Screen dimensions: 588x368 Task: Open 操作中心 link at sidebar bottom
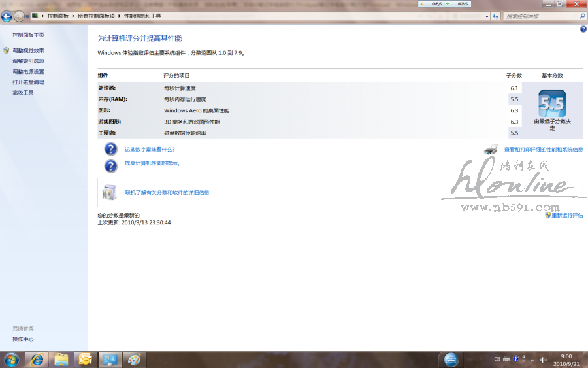click(x=23, y=339)
